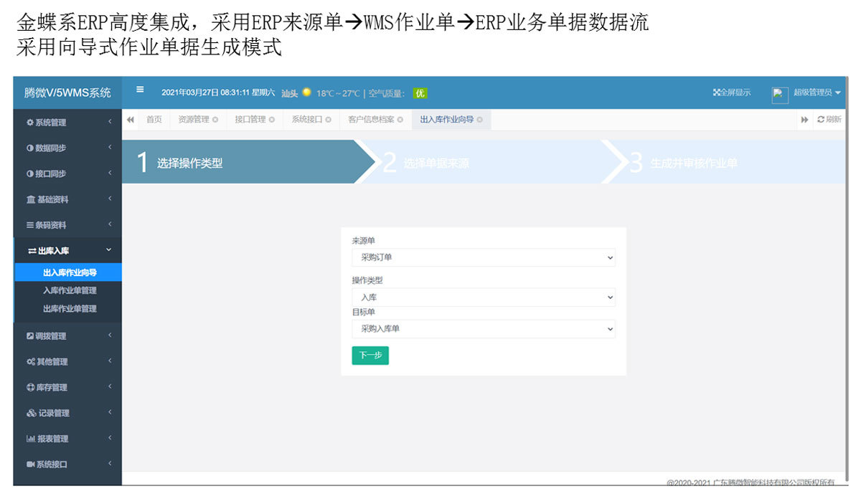Expand the 系统管理 sidebar menu
The height and width of the screenshot is (504, 861).
(67, 123)
